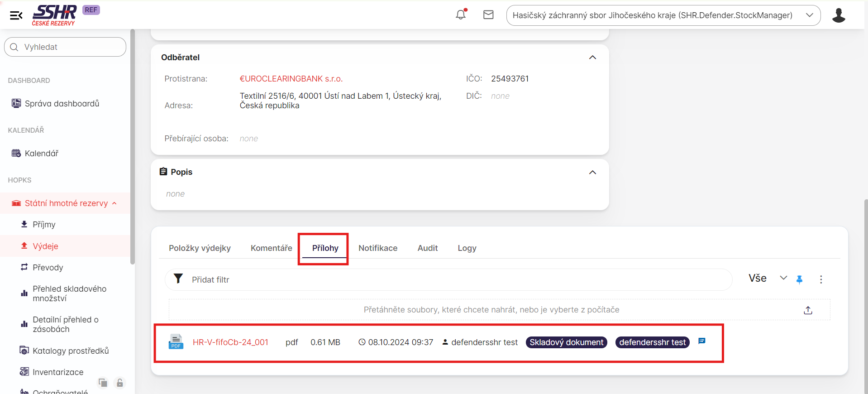Switch to the Komentáře tab
This screenshot has width=868, height=394.
271,248
